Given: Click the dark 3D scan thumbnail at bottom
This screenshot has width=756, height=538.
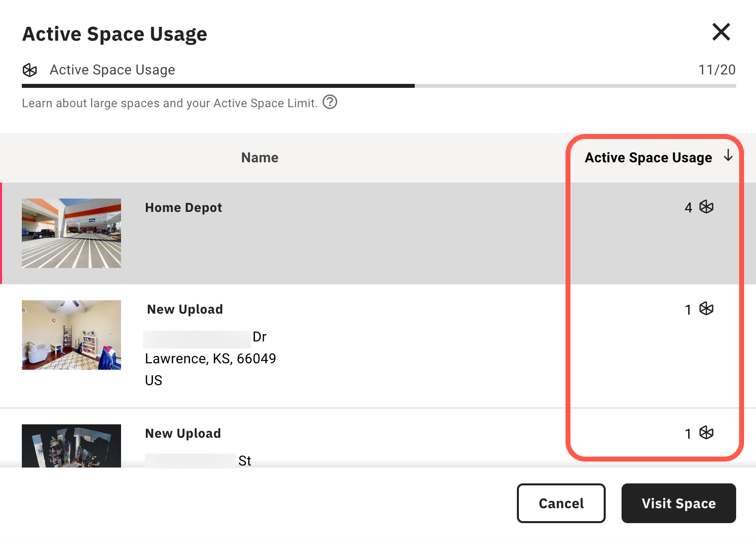Looking at the screenshot, I should click(x=71, y=445).
